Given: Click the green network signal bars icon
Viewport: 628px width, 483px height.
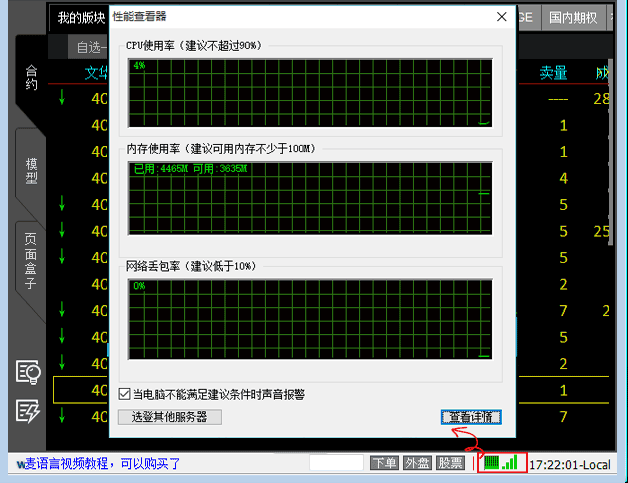Looking at the screenshot, I should 511,462.
